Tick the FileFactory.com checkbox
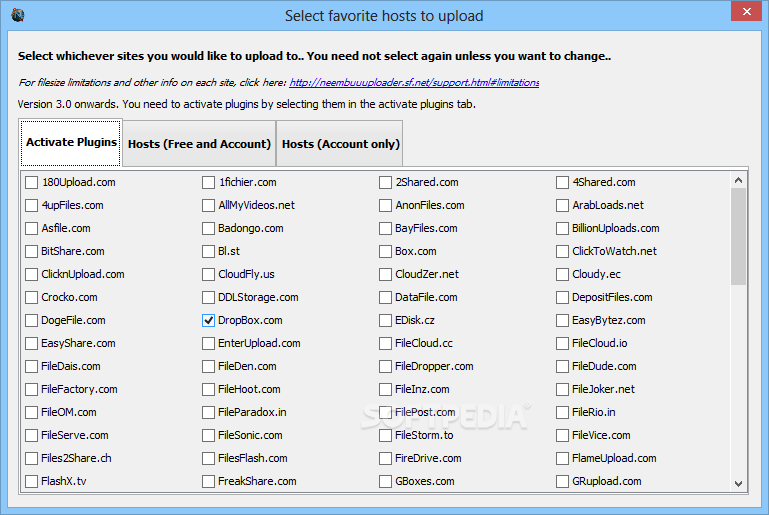 coord(31,389)
